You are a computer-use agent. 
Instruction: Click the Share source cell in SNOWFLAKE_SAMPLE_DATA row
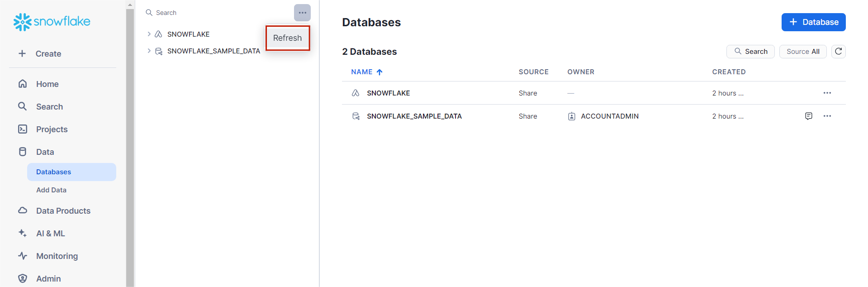point(527,116)
